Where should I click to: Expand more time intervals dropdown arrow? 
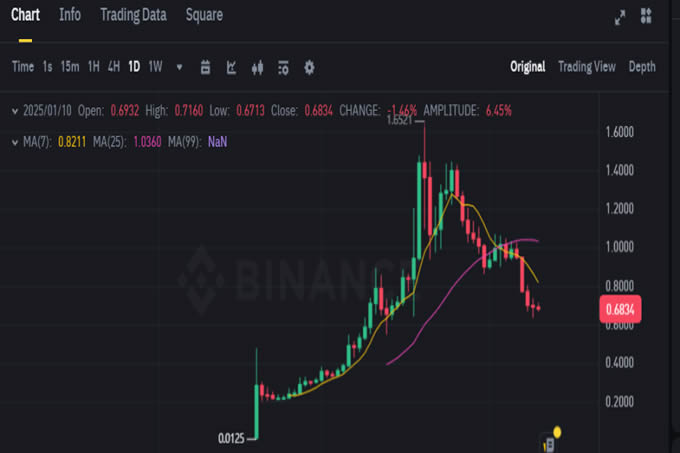(x=179, y=67)
